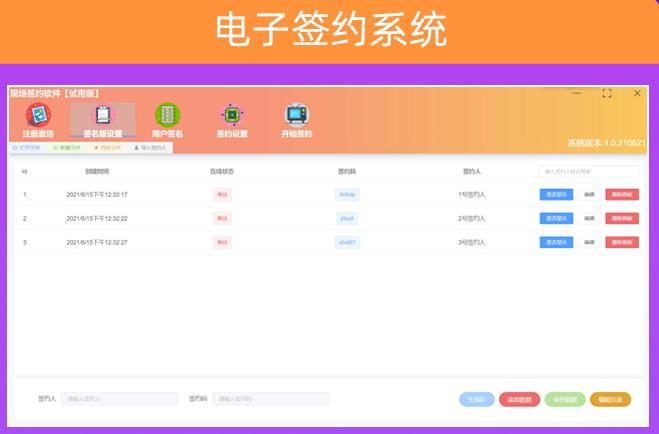Click the fullscreen button of the signing window
The height and width of the screenshot is (434, 659).
(607, 93)
